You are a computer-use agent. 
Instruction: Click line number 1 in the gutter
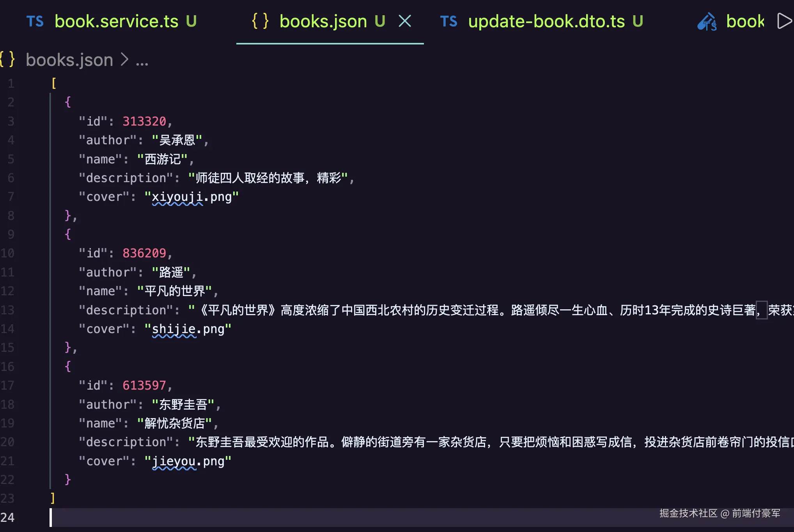pyautogui.click(x=11, y=83)
